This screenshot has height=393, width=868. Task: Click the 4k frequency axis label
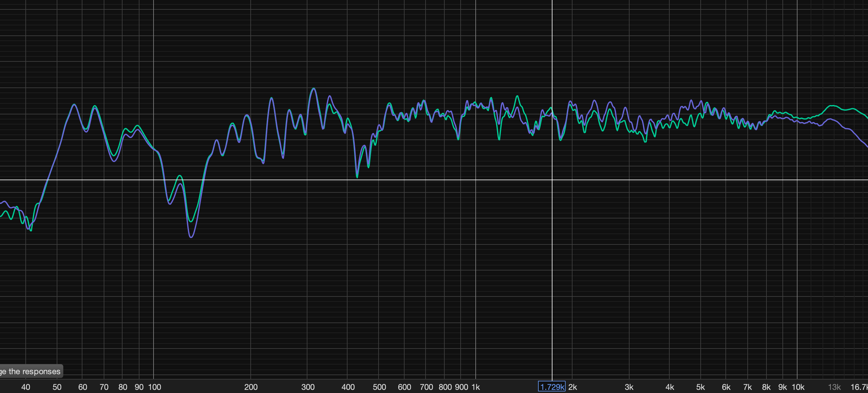click(x=670, y=387)
